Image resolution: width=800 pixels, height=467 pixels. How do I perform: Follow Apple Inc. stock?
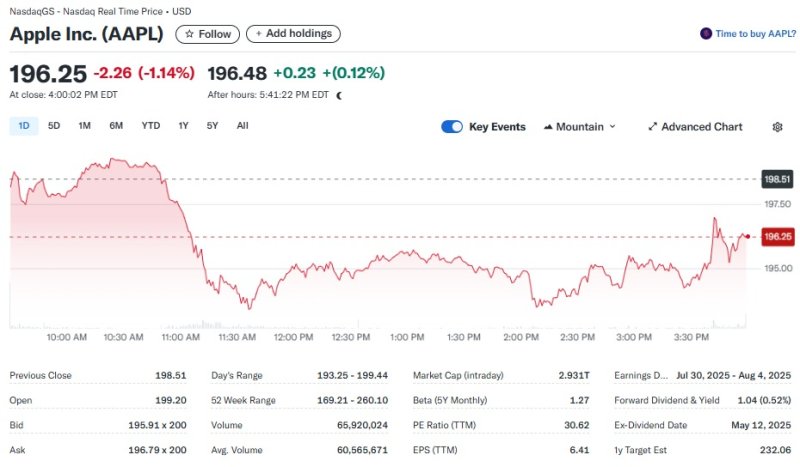point(207,34)
